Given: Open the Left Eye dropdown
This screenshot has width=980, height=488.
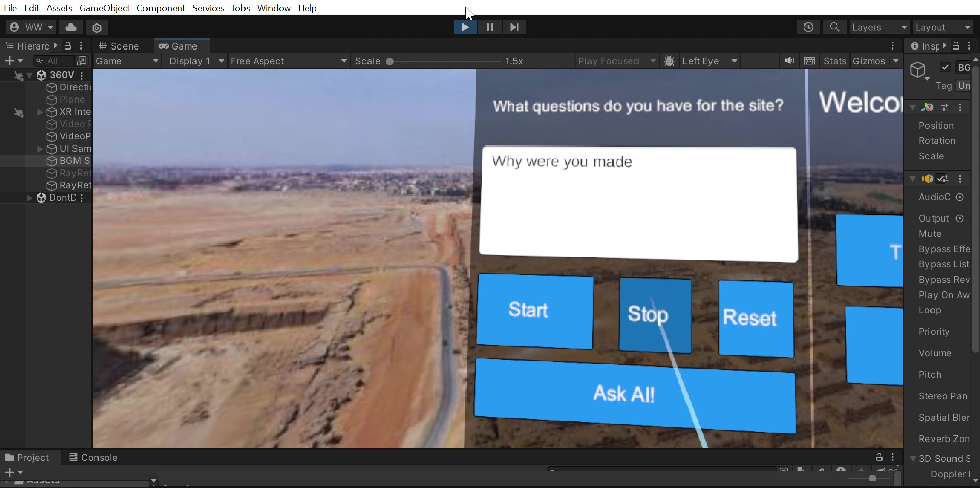Looking at the screenshot, I should pos(709,61).
